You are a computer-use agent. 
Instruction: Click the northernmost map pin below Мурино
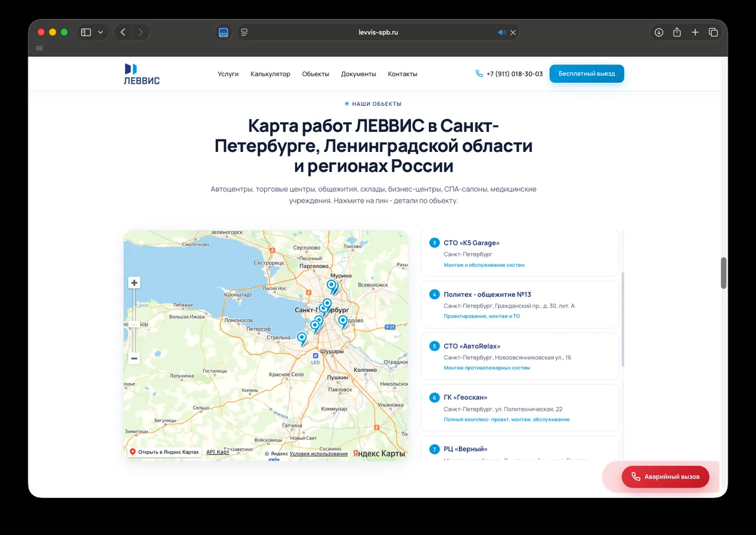click(331, 286)
